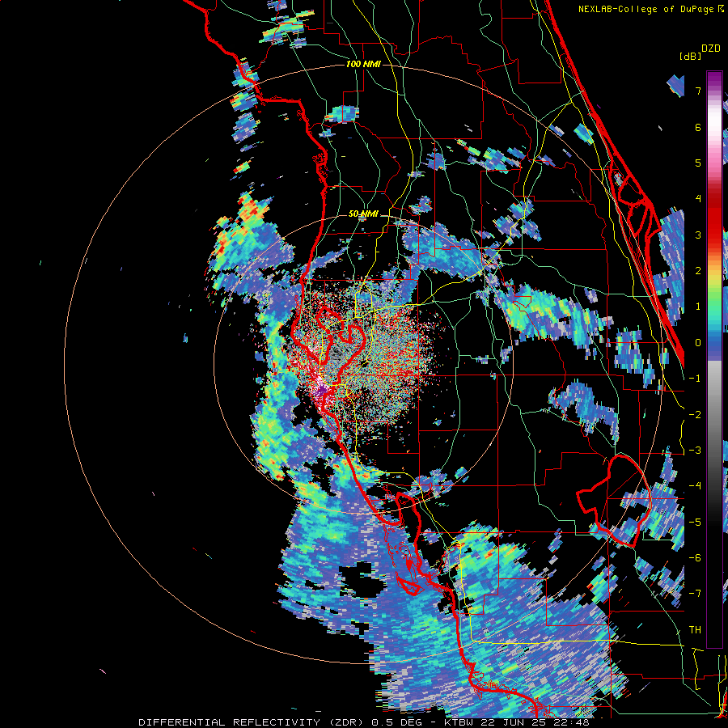Click the TH label on color scale

(x=695, y=630)
